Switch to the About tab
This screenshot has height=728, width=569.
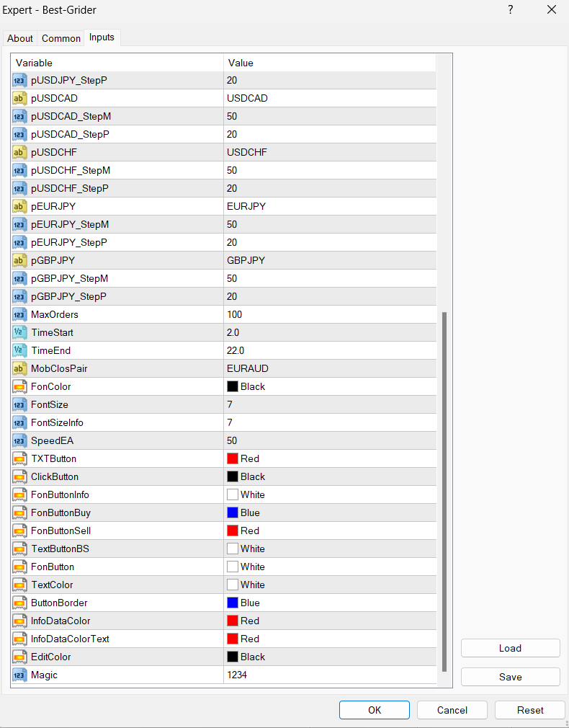(20, 38)
